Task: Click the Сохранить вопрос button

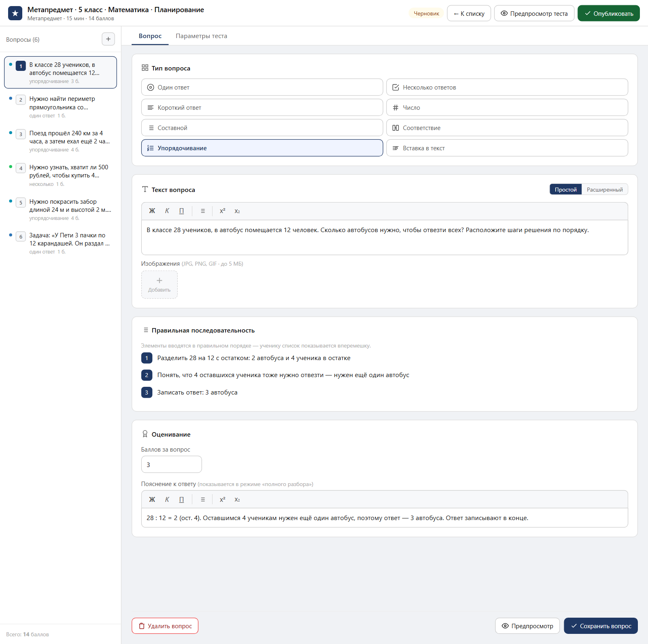Action: [x=601, y=626]
